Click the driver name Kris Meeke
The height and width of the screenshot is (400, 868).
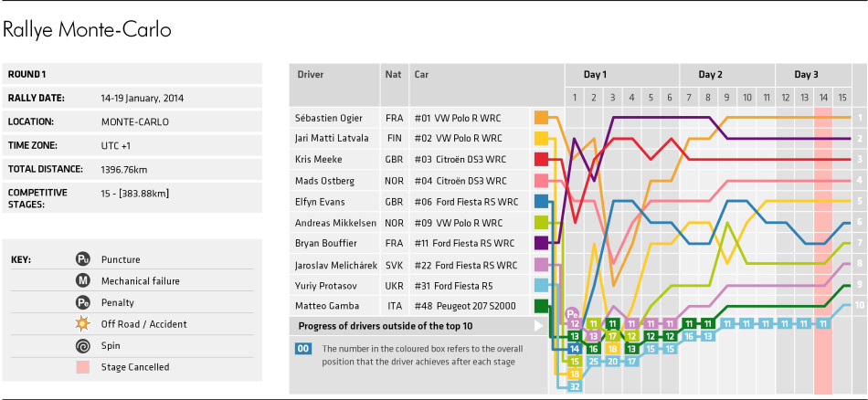point(319,159)
